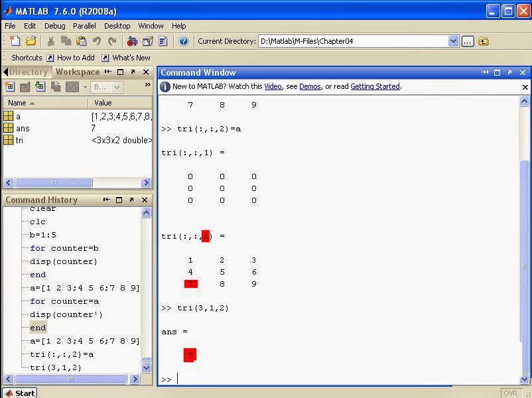Image resolution: width=532 pixels, height=398 pixels.
Task: Open file using folder toolbar icon
Action: tap(31, 41)
